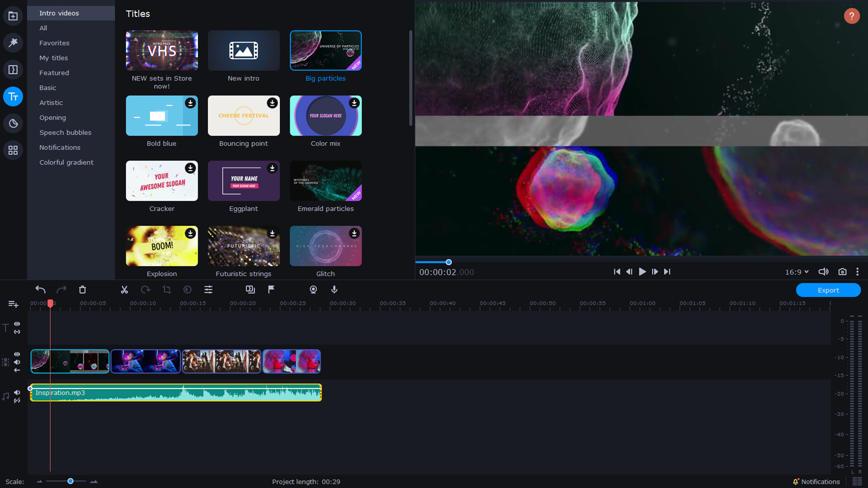The image size is (868, 488).
Task: Select the Featured titles category
Action: point(54,73)
